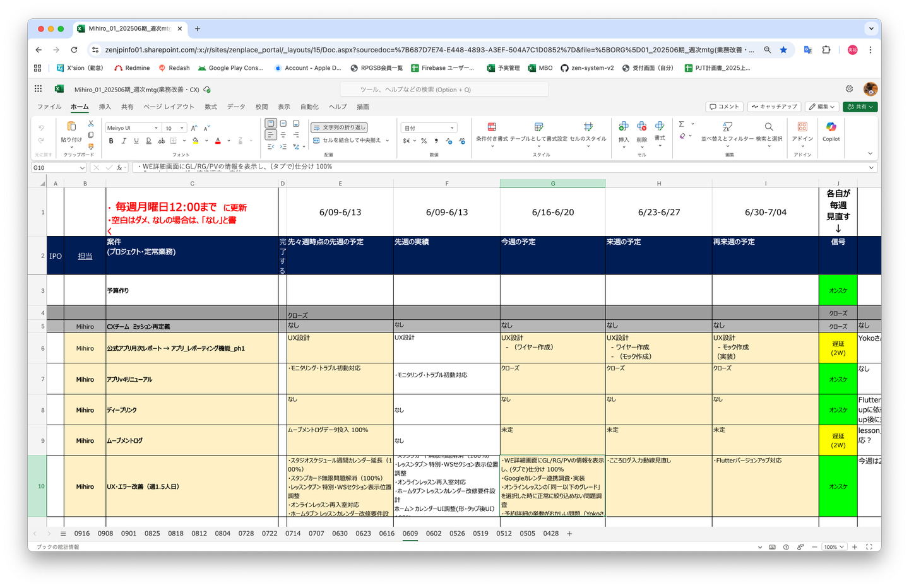The width and height of the screenshot is (909, 588).
Task: Expand the number format (日付) dropdown
Action: click(x=452, y=128)
